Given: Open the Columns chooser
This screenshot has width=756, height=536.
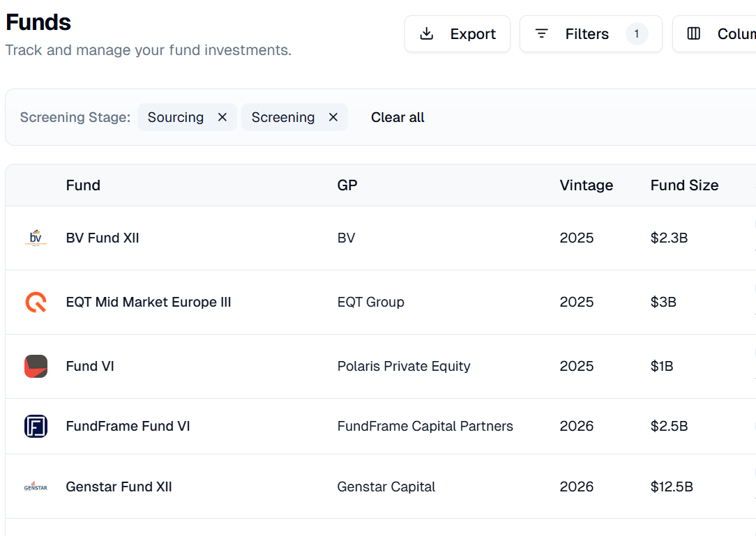Looking at the screenshot, I should 718,34.
